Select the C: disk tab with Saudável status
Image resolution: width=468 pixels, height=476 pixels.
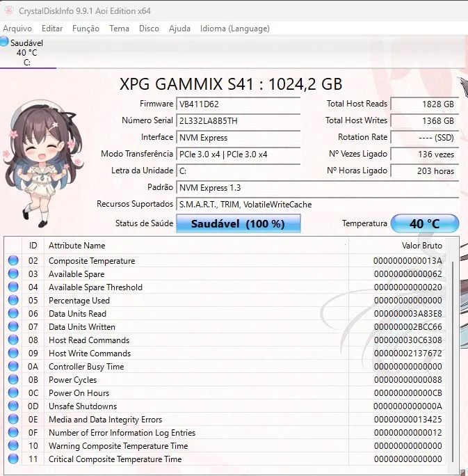[x=26, y=52]
